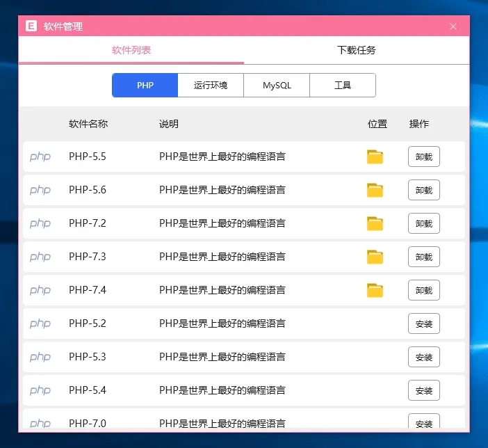Click the php logo beside PHP-5.2
This screenshot has width=488, height=448.
click(40, 323)
